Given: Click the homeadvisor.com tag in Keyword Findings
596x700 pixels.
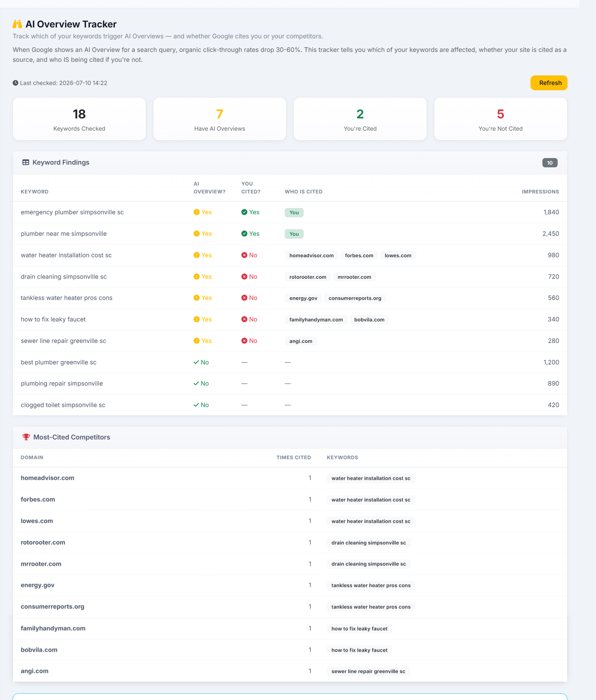Looking at the screenshot, I should tap(311, 255).
